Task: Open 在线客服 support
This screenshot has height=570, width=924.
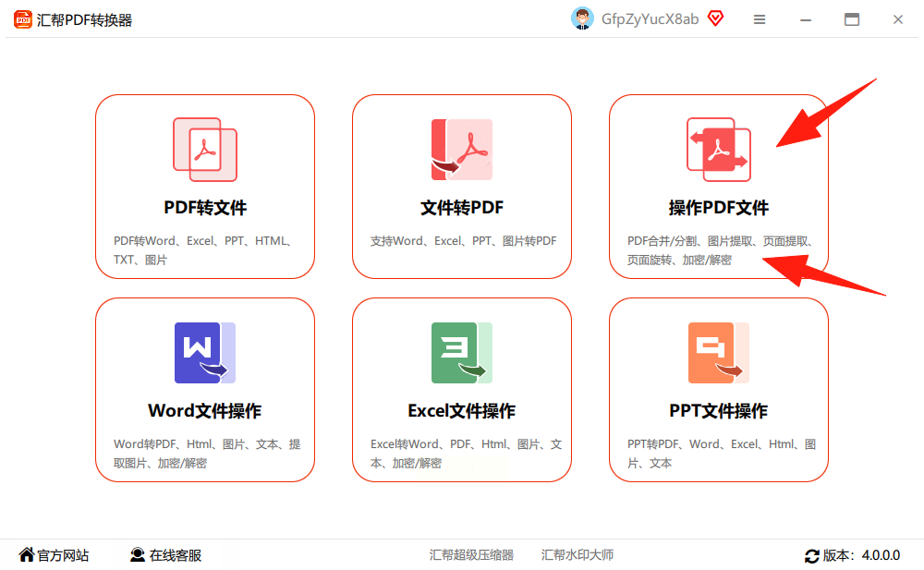Action: coord(166,555)
